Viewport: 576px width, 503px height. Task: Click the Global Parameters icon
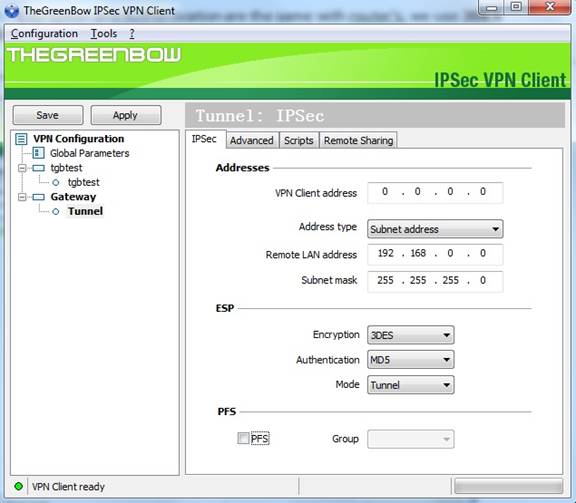click(x=38, y=153)
